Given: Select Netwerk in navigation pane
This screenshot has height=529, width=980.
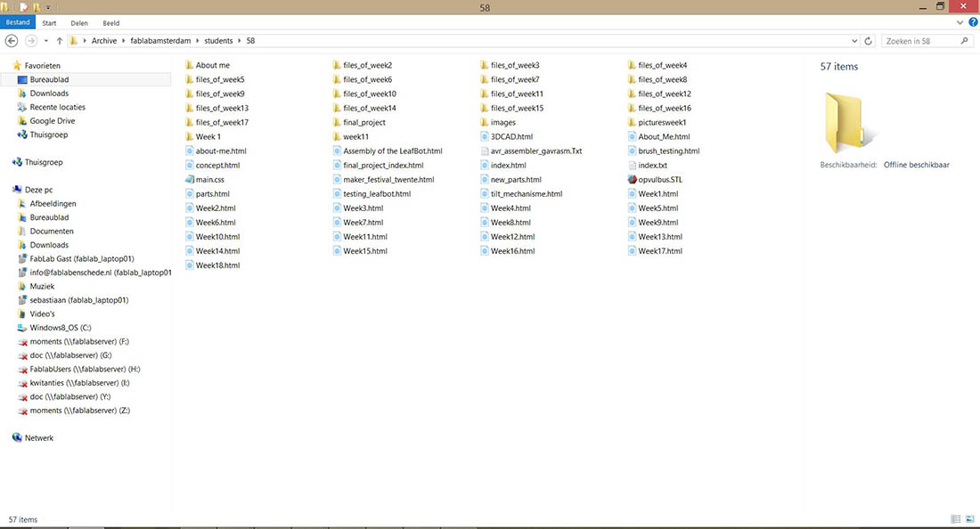Looking at the screenshot, I should pyautogui.click(x=38, y=438).
